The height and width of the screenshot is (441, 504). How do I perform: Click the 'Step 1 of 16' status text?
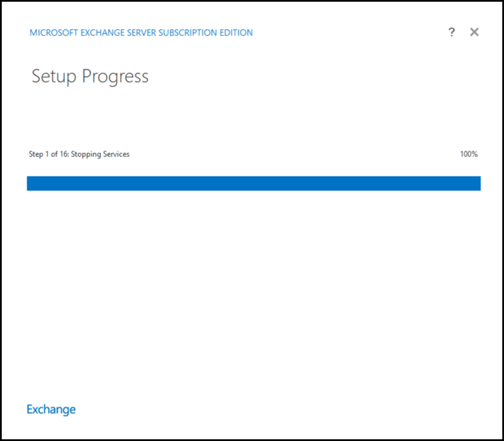coord(79,154)
